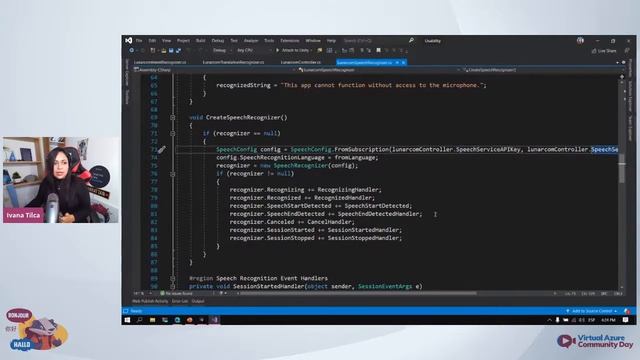
Task: Click the bookmark toolbar icon
Action: point(378,51)
